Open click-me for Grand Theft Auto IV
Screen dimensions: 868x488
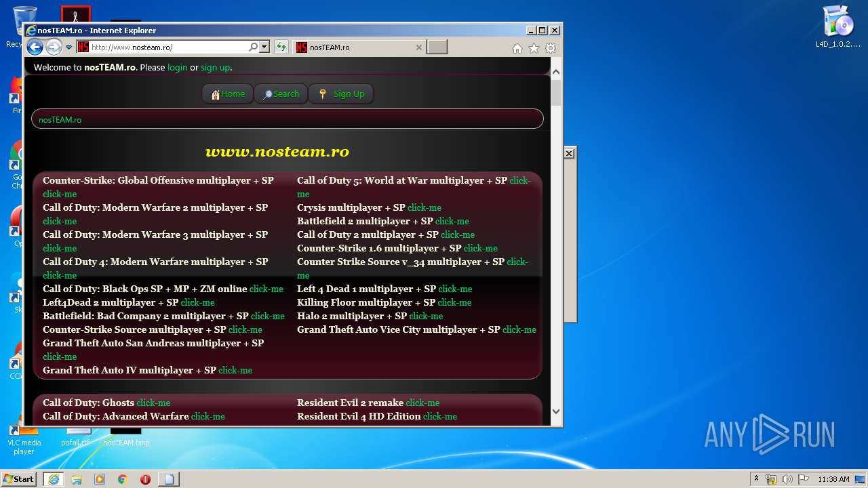pos(235,370)
